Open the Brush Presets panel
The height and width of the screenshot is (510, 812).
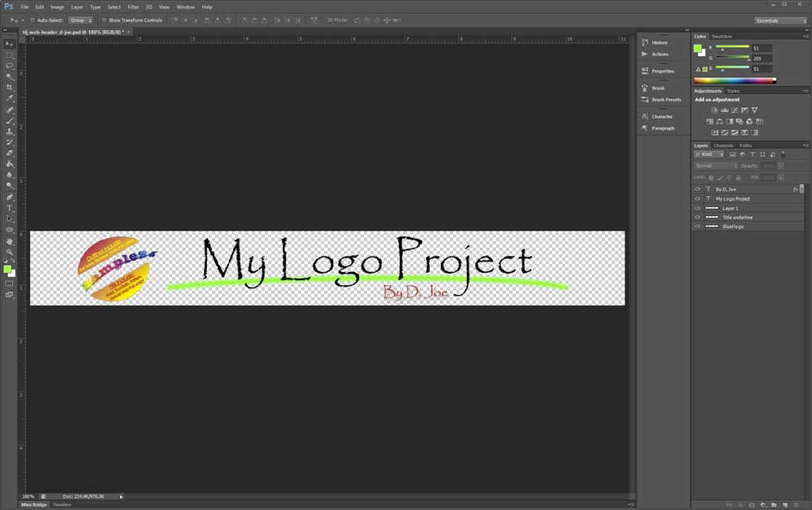point(666,100)
